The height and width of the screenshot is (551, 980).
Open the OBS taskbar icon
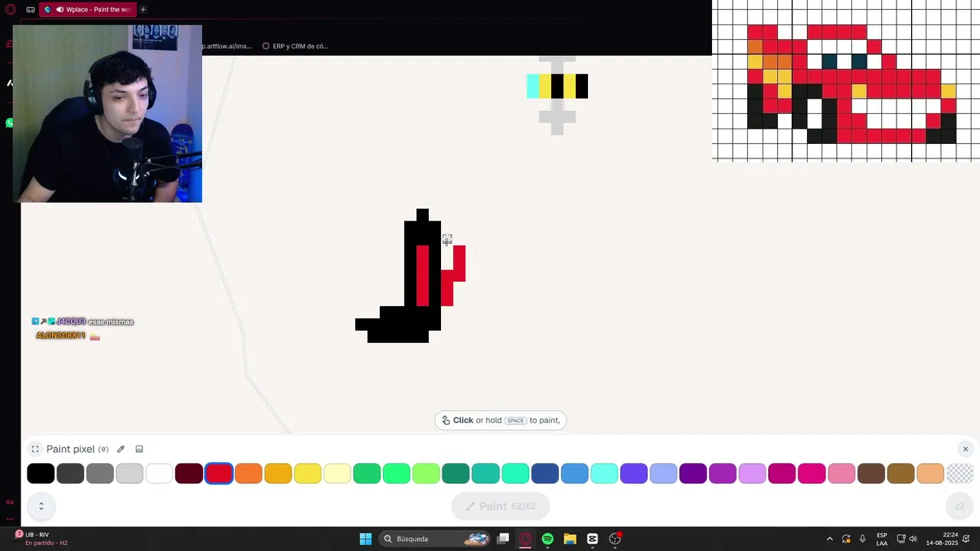tap(615, 539)
